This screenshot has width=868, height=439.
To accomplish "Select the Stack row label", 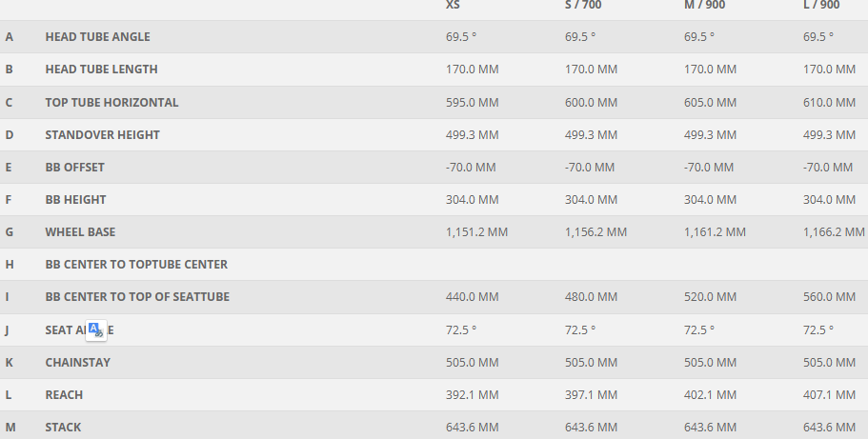I will [x=63, y=428].
